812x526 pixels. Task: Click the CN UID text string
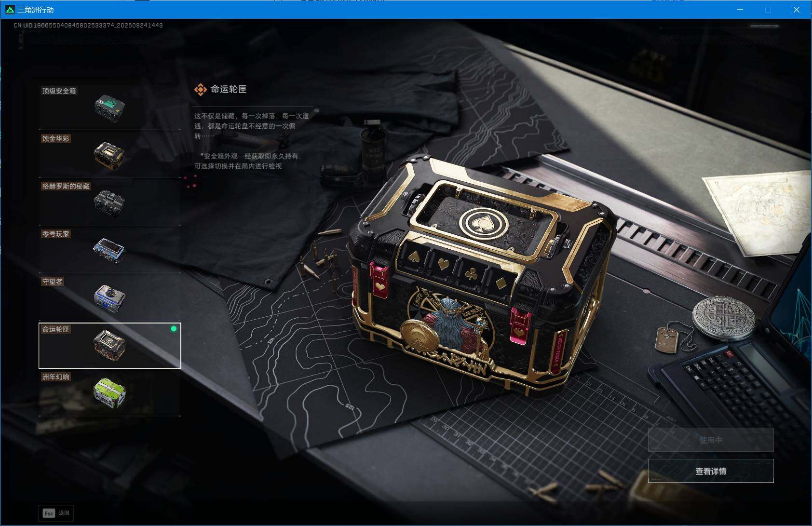[88, 25]
